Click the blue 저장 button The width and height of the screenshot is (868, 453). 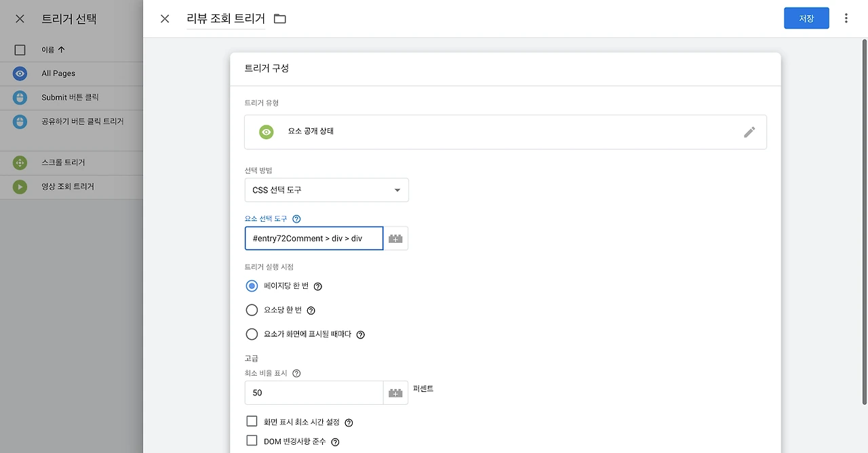[x=806, y=18]
